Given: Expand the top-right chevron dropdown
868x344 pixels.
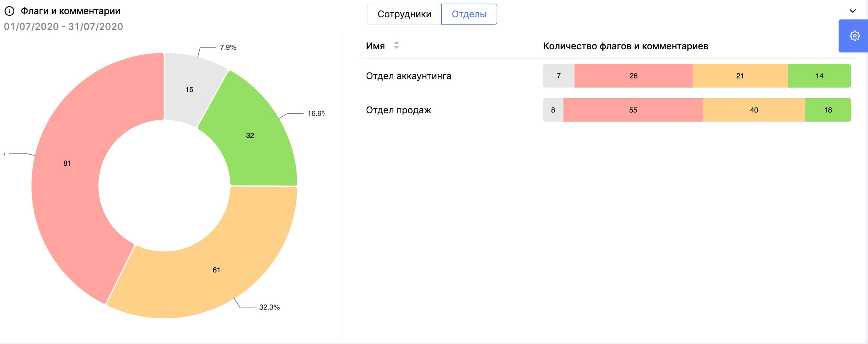Looking at the screenshot, I should (x=853, y=11).
